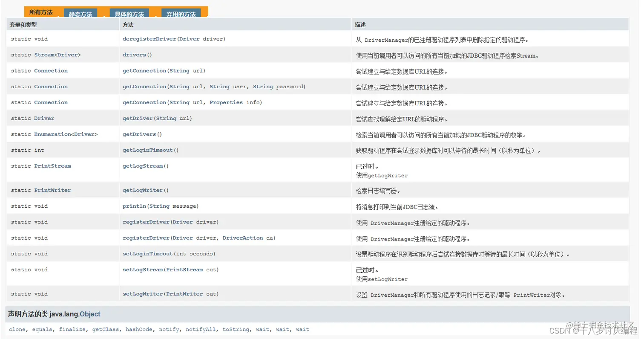The image size is (644, 339).
Task: Click the deregisterDriver description text
Action: tap(442, 40)
